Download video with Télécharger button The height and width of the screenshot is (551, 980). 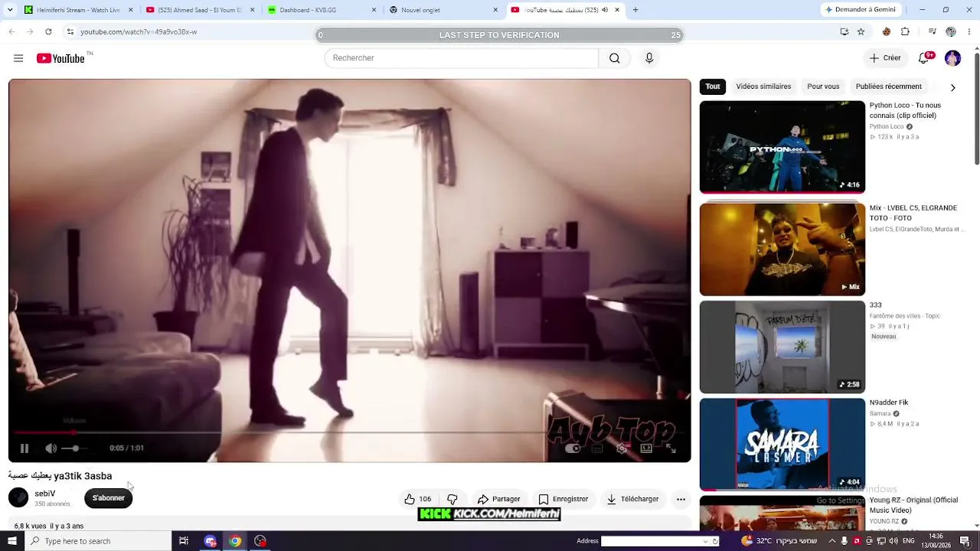pos(632,499)
